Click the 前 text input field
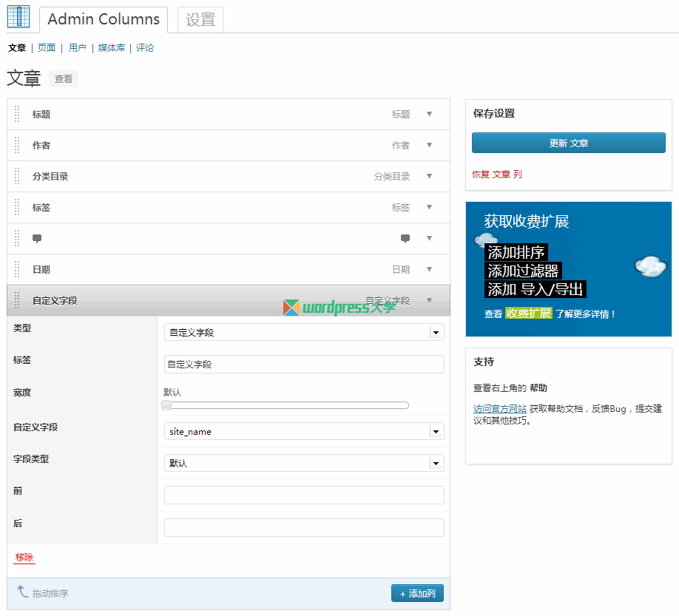Image resolution: width=679 pixels, height=616 pixels. 304,495
